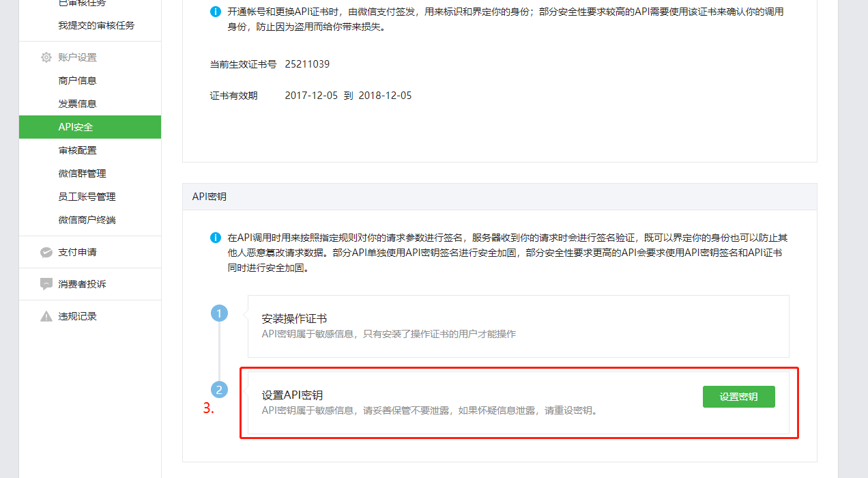
Task: Click the 违规记录 warning triangle icon
Action: coord(46,316)
